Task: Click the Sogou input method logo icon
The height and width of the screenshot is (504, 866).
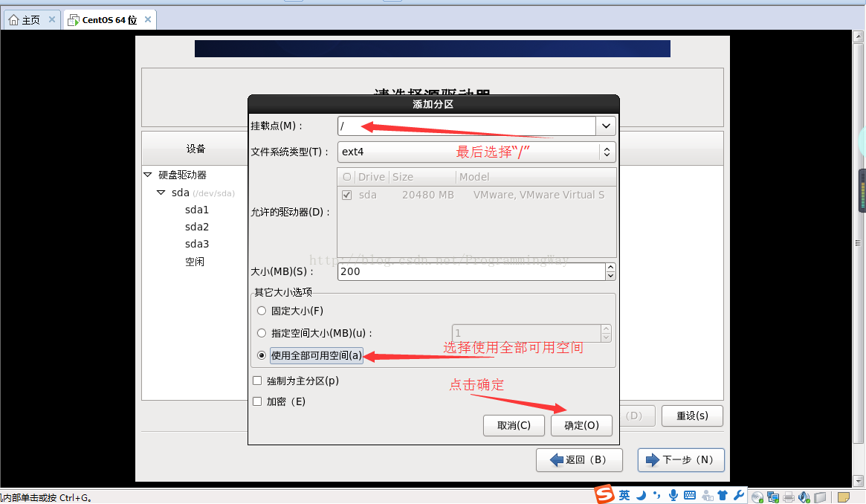Action: click(605, 495)
